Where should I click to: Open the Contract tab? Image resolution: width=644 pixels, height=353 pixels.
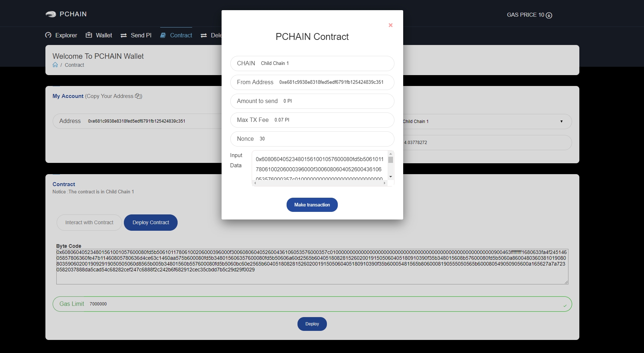[x=181, y=35]
